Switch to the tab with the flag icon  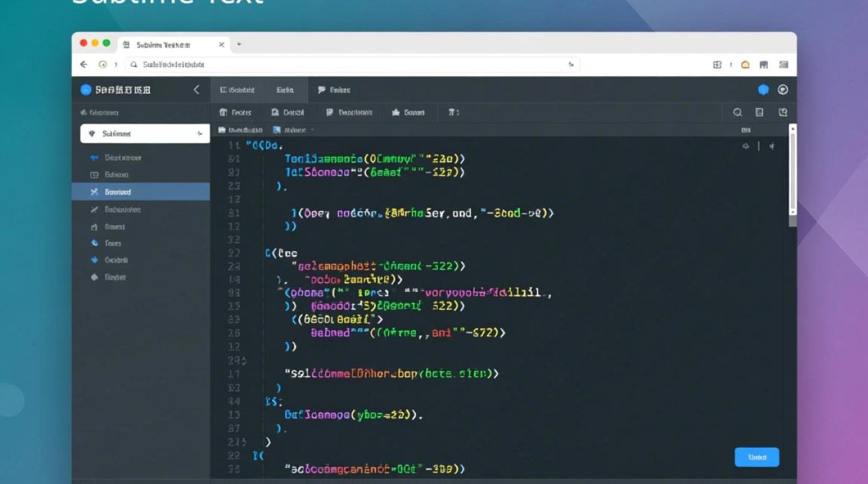pyautogui.click(x=334, y=90)
